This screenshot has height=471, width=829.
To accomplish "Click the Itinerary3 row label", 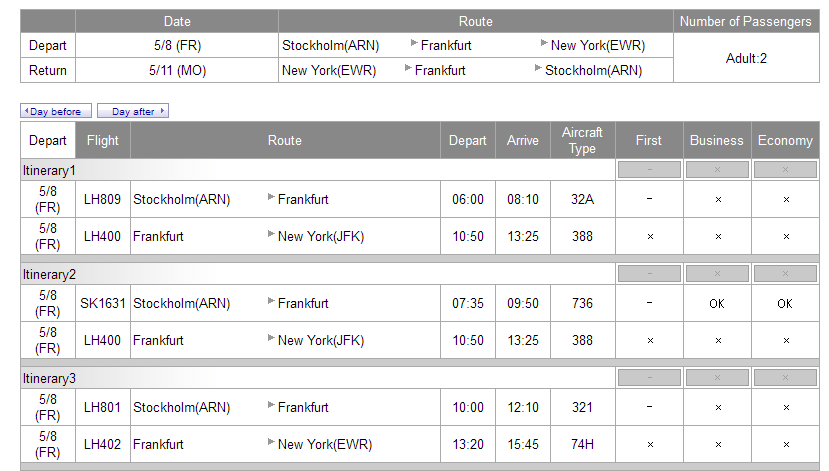I will tap(50, 378).
